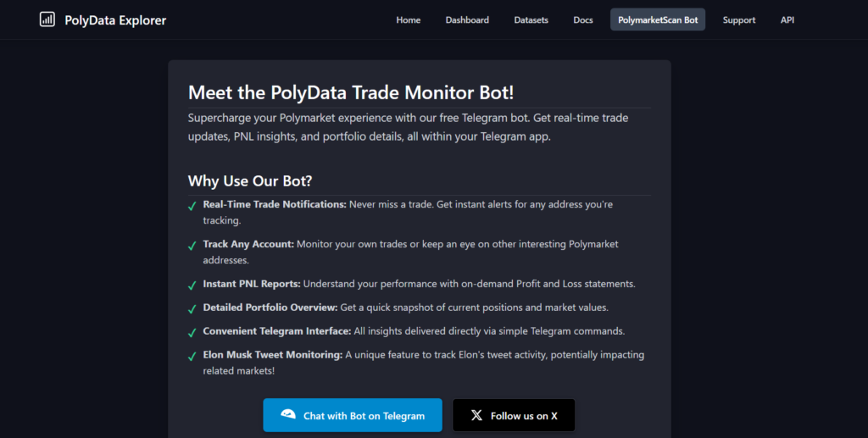This screenshot has width=868, height=438.
Task: Click the "Elon Musk Tweet Monitoring:" bold text
Action: (x=273, y=355)
